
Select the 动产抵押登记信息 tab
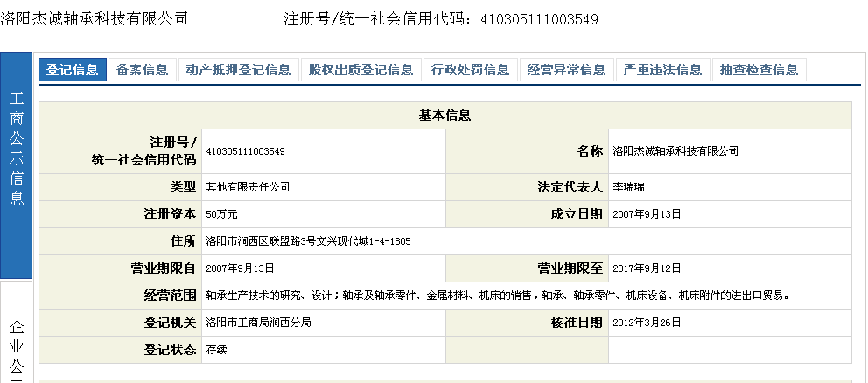[x=238, y=70]
